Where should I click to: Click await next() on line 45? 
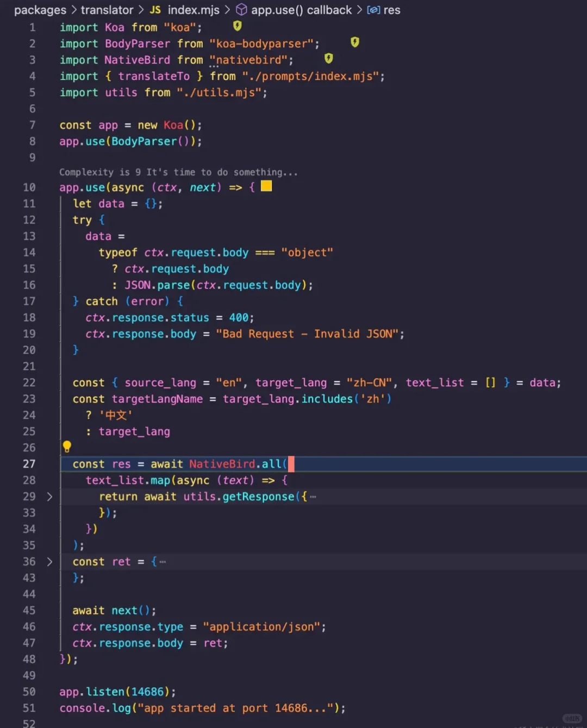[114, 610]
